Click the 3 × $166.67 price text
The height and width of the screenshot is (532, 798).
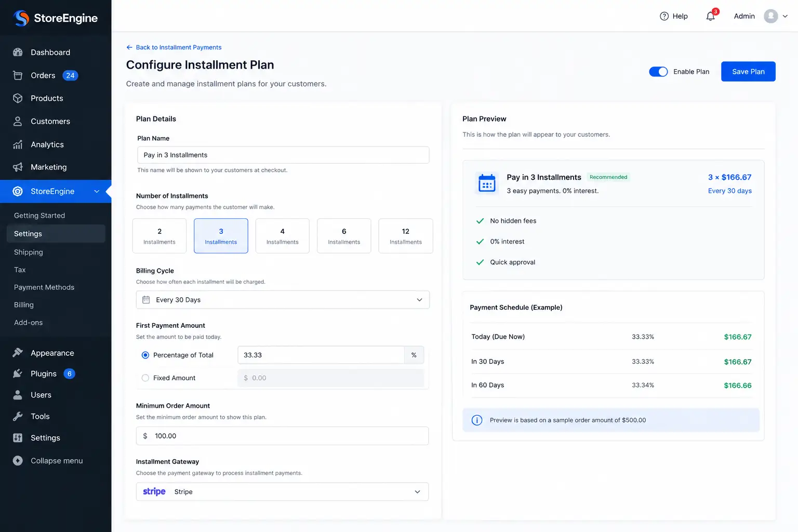click(x=730, y=177)
